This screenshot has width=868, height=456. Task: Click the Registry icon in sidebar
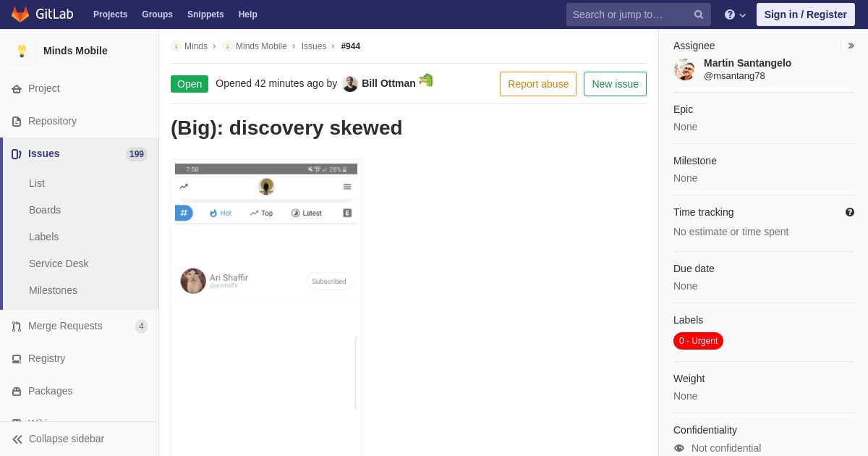17,358
